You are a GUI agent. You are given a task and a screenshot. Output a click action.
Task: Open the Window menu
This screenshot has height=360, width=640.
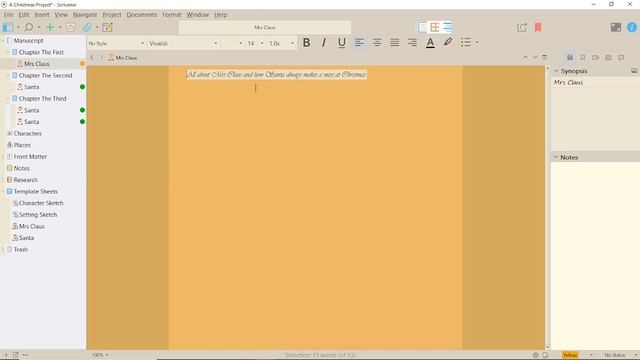pos(198,15)
